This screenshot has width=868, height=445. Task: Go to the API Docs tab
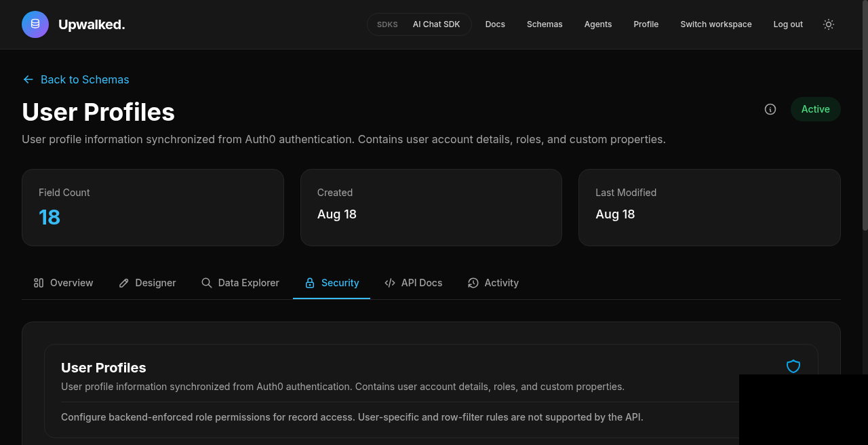413,283
